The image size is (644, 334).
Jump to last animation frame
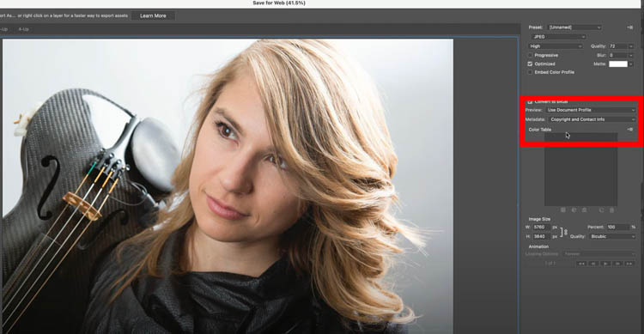pyautogui.click(x=629, y=264)
